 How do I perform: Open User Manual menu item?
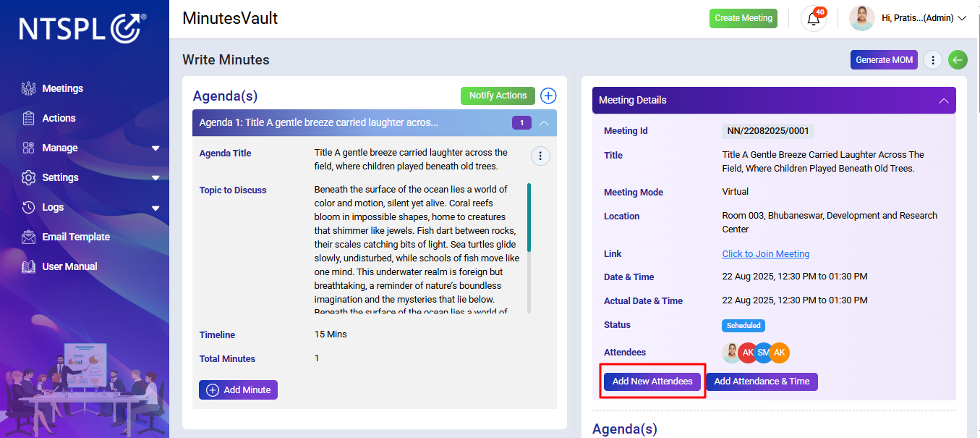click(69, 266)
